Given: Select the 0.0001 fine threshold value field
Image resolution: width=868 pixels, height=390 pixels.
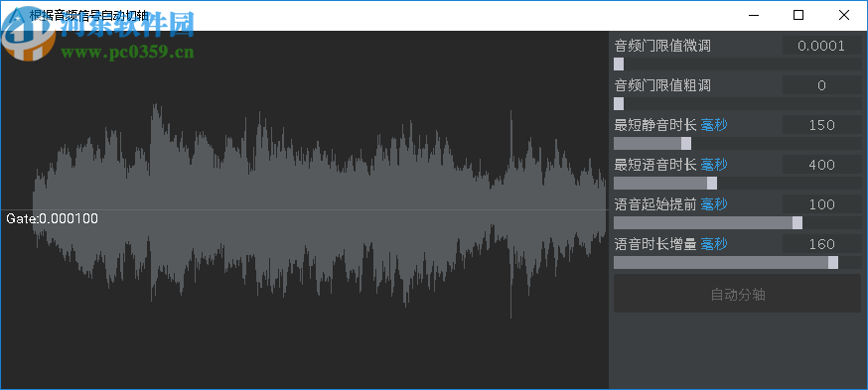Looking at the screenshot, I should [821, 46].
